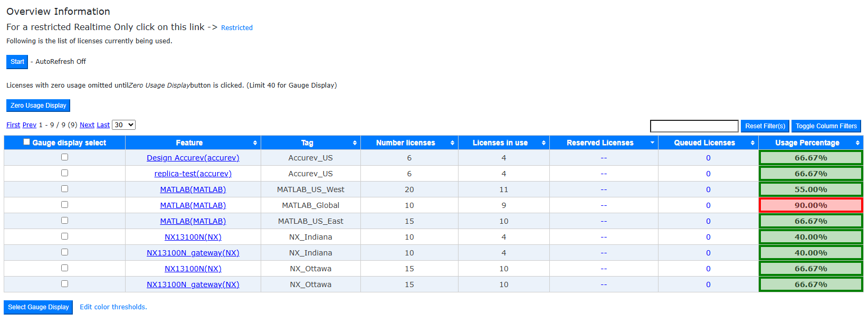This screenshot has height=323, width=868.
Task: Click queued licenses 0 in Design_Accurev row
Action: (x=708, y=158)
